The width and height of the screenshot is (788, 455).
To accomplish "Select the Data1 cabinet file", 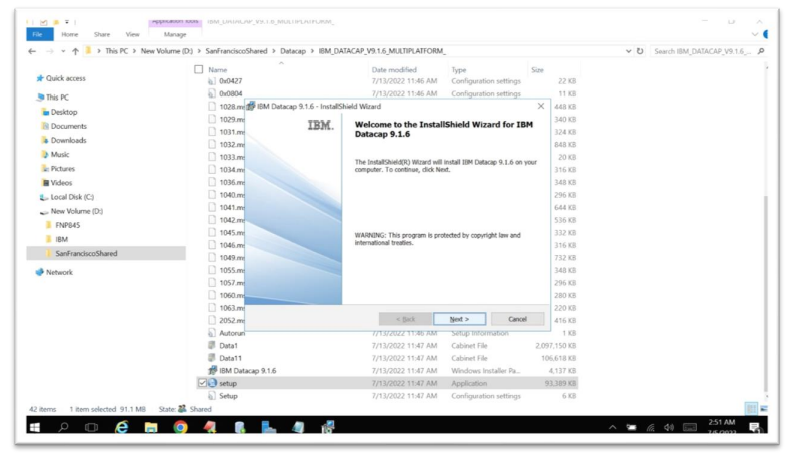I will coord(387,345).
